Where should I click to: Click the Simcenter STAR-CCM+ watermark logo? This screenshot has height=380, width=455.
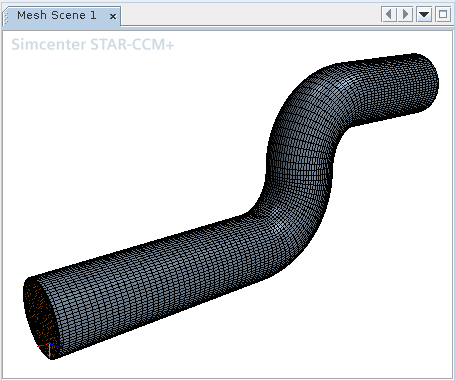93,45
